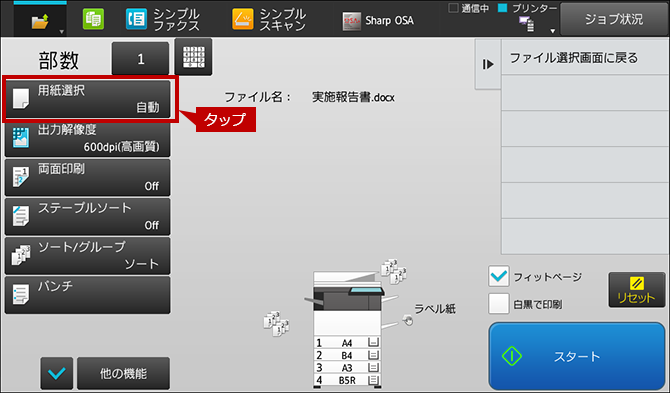The width and height of the screenshot is (670, 393).
Task: Expand the mode dropdown arrow beside folder icon
Action: [62, 32]
